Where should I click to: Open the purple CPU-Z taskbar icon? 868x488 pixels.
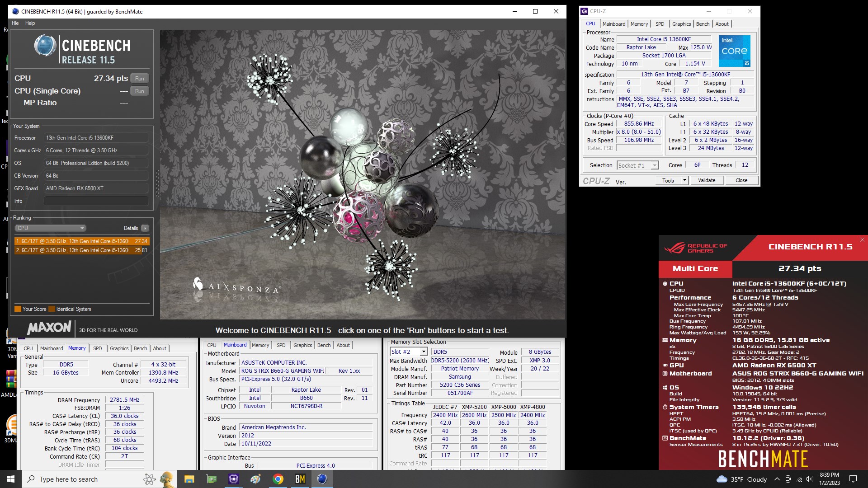coord(233,479)
